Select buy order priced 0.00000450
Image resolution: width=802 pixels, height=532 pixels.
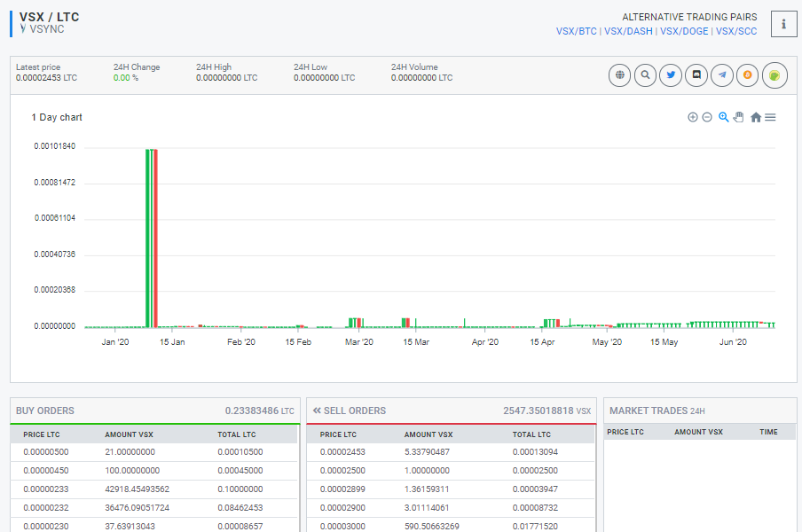(154, 471)
